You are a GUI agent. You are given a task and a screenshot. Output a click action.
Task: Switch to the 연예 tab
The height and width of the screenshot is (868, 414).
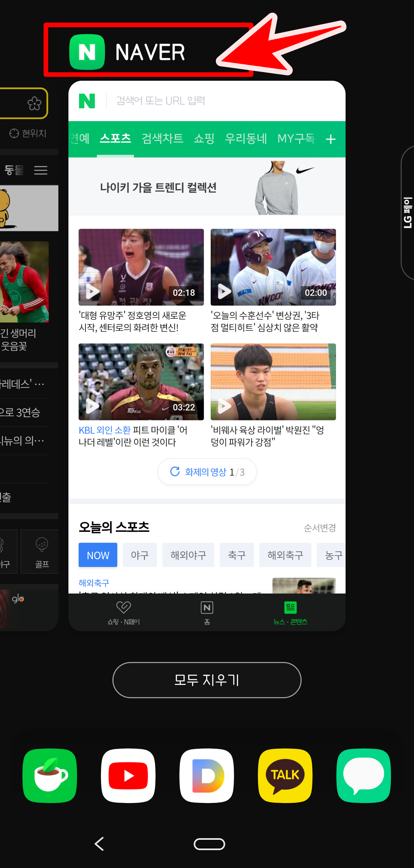79,138
